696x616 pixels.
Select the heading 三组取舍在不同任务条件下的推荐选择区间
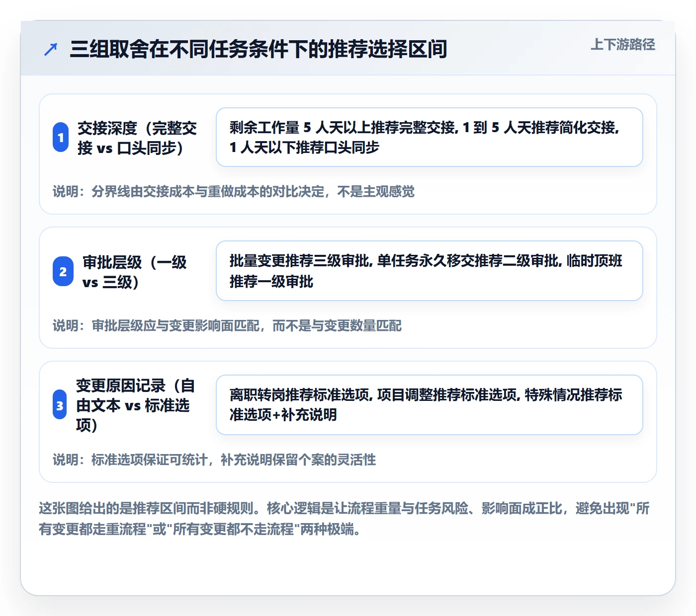click(x=259, y=49)
